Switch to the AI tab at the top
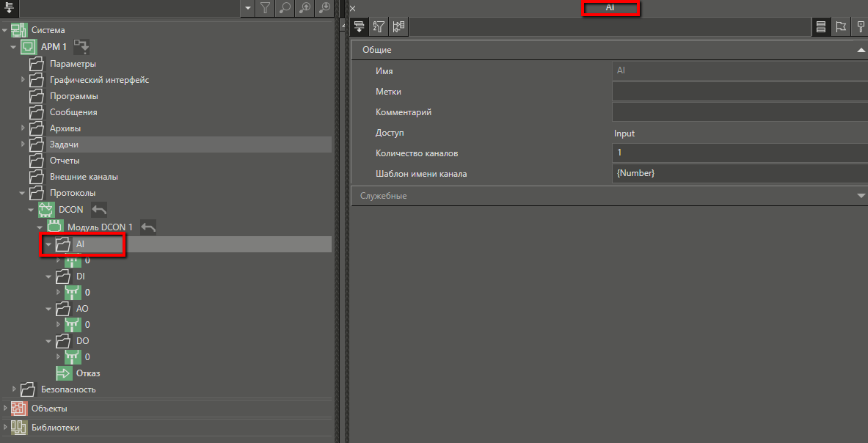Image resolution: width=868 pixels, height=443 pixels. tap(610, 8)
